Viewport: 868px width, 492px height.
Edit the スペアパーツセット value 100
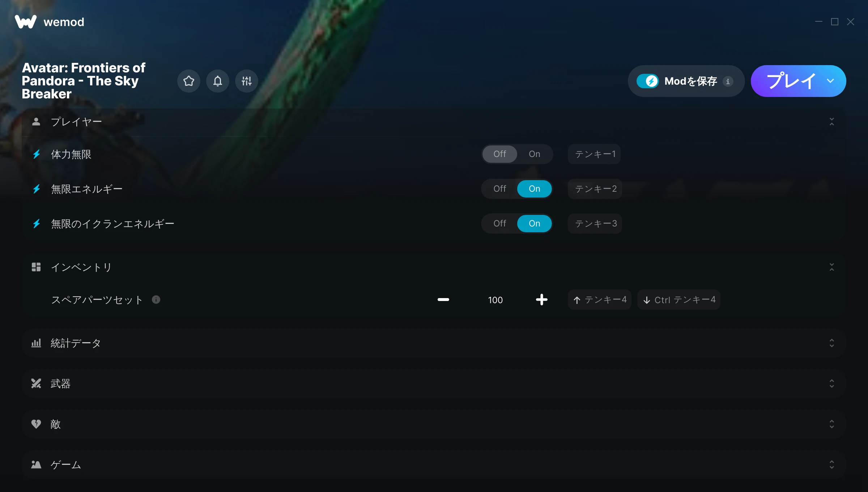click(x=495, y=300)
